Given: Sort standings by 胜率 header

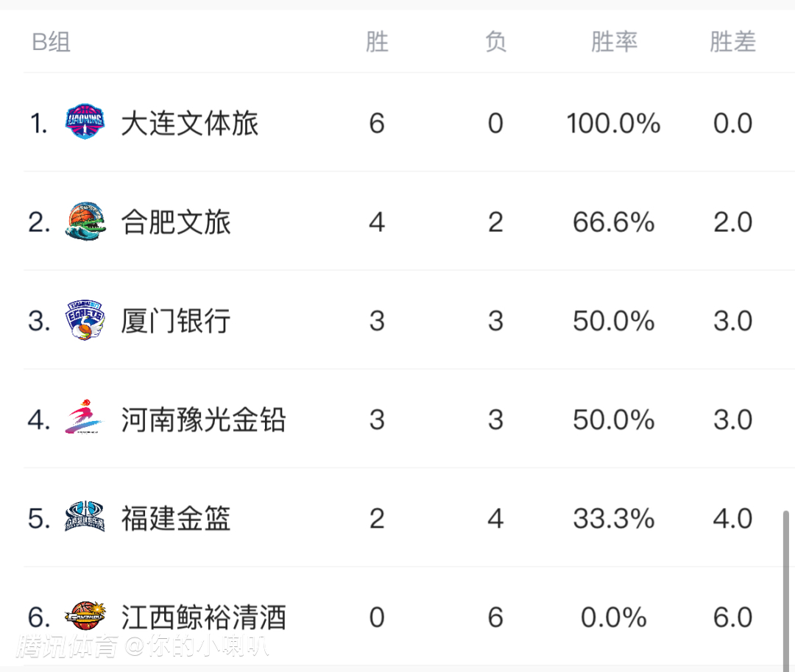Looking at the screenshot, I should [614, 43].
